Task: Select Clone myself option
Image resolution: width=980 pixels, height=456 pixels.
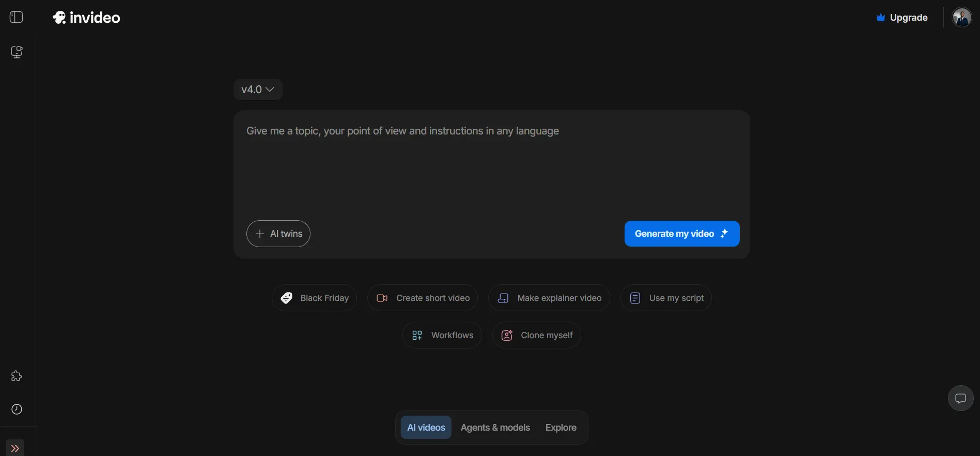Action: pos(537,335)
